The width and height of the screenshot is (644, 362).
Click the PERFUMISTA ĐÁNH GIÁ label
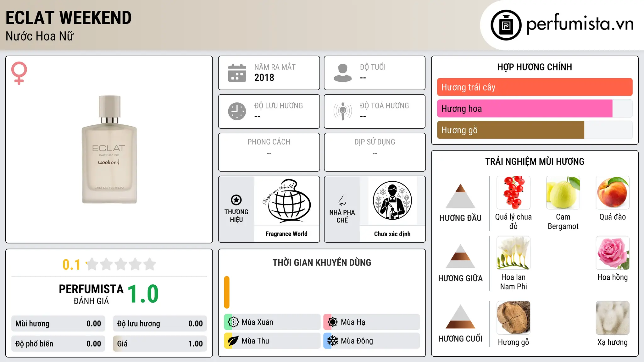pos(91,294)
